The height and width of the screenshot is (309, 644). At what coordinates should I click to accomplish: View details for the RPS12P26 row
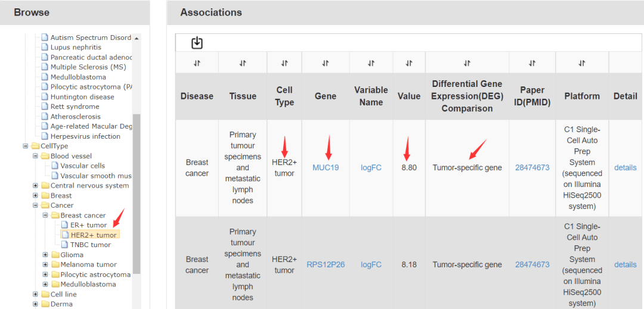tap(626, 265)
